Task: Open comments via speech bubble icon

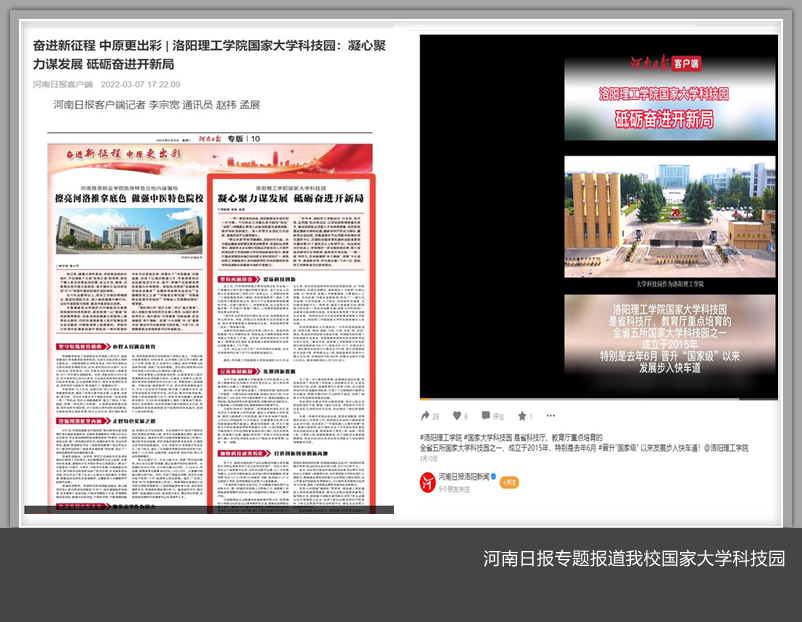Action: 486,416
